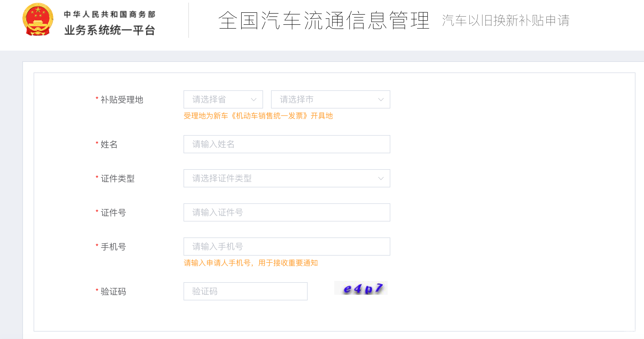644x339 pixels.
Task: Open the province selection dropdown
Action: click(x=223, y=99)
